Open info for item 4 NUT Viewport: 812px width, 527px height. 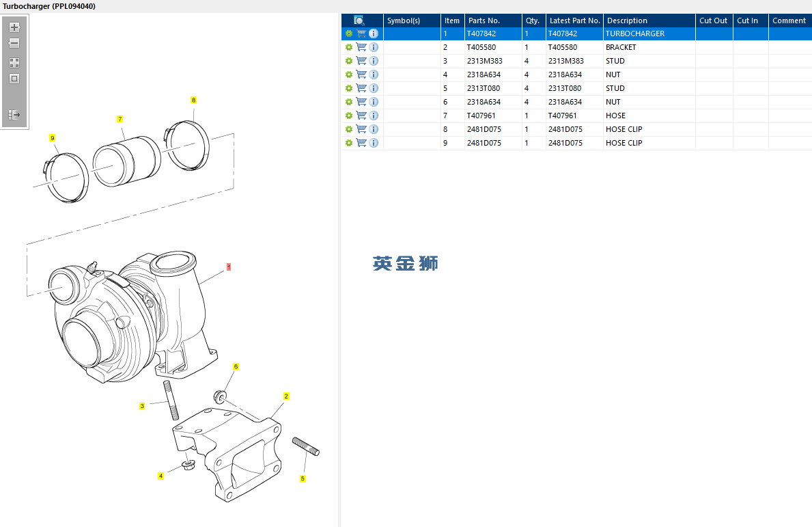tap(374, 75)
